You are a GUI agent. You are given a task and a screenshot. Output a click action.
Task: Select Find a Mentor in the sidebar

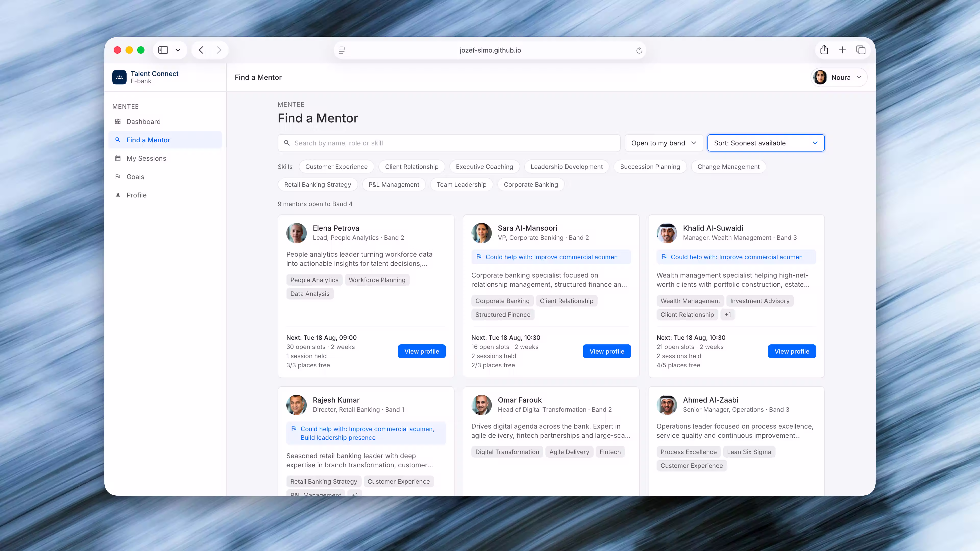tap(165, 140)
